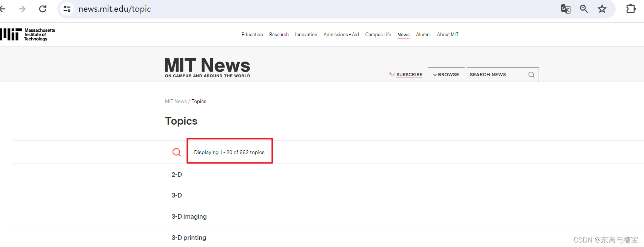Click the browser back arrow
The height and width of the screenshot is (247, 644).
point(3,9)
